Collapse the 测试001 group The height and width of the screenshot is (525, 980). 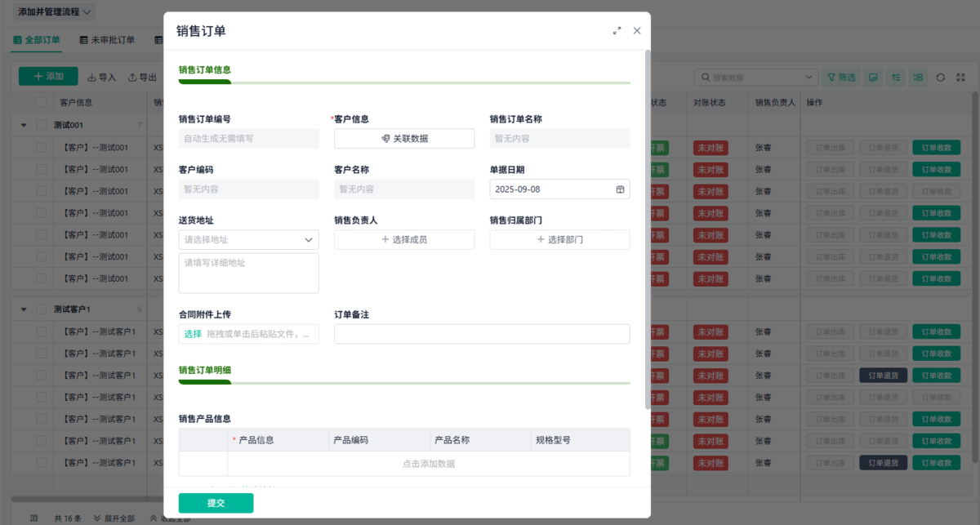tap(23, 125)
